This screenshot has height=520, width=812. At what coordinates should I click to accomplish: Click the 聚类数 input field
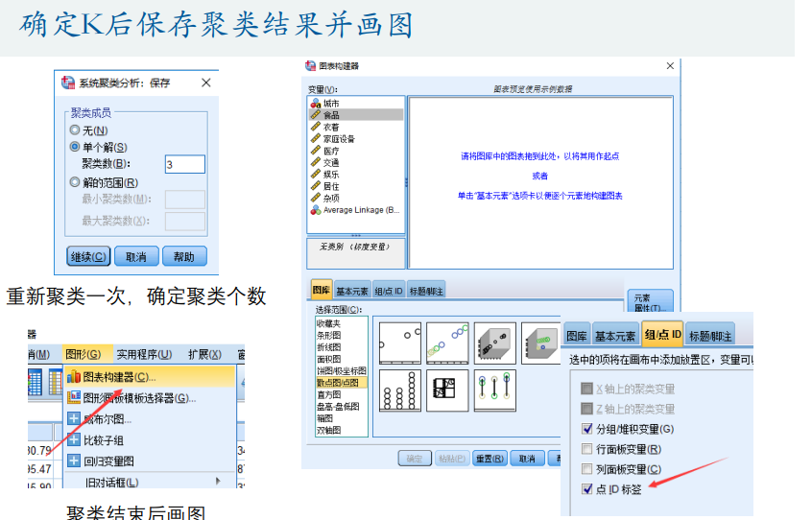click(184, 164)
